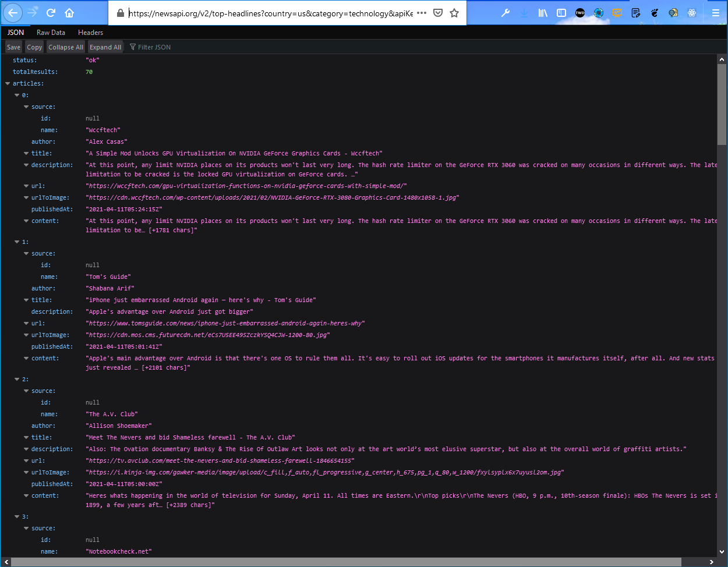Image resolution: width=728 pixels, height=567 pixels.
Task: Toggle the description twisty of the Wccftech article
Action: point(26,165)
